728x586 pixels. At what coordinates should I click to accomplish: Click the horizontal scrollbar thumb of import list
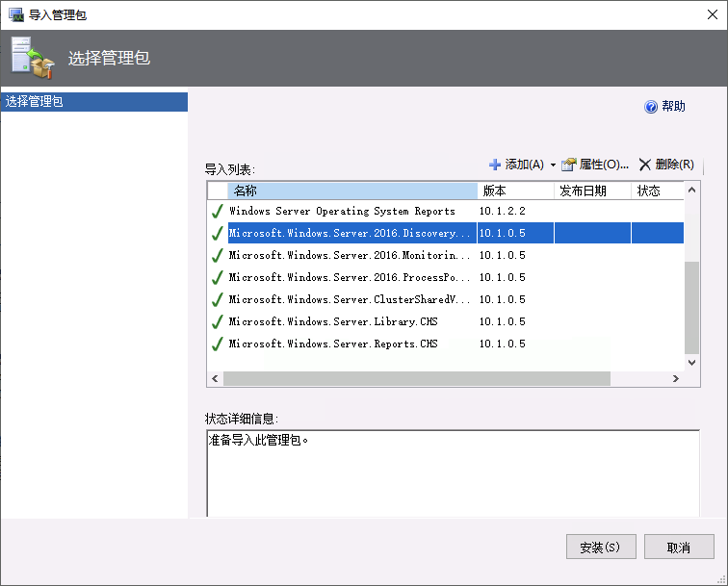(417, 378)
